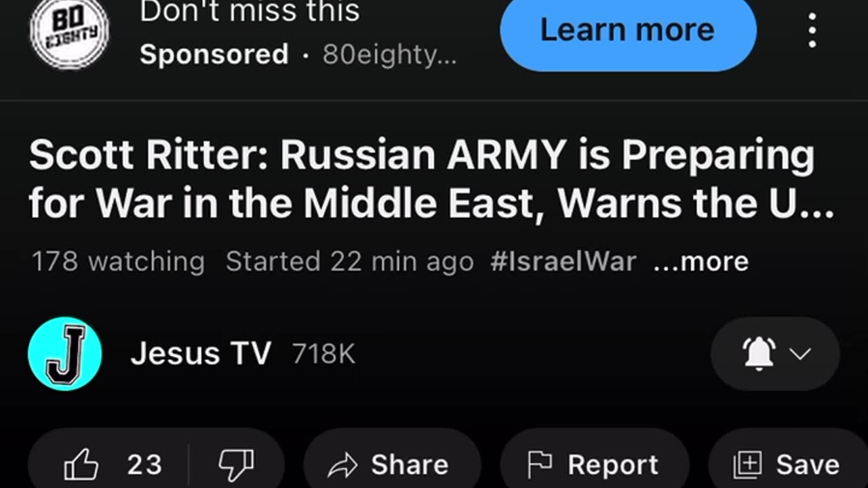Click the Learn more ad button

point(628,31)
